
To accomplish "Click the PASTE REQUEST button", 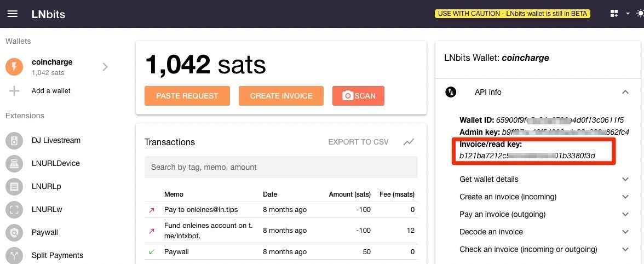I will 187,96.
